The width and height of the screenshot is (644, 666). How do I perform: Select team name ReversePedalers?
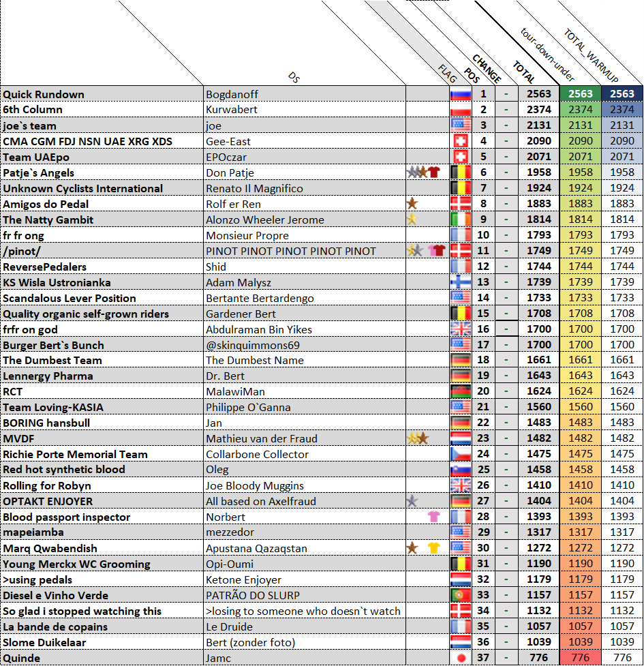point(44,267)
